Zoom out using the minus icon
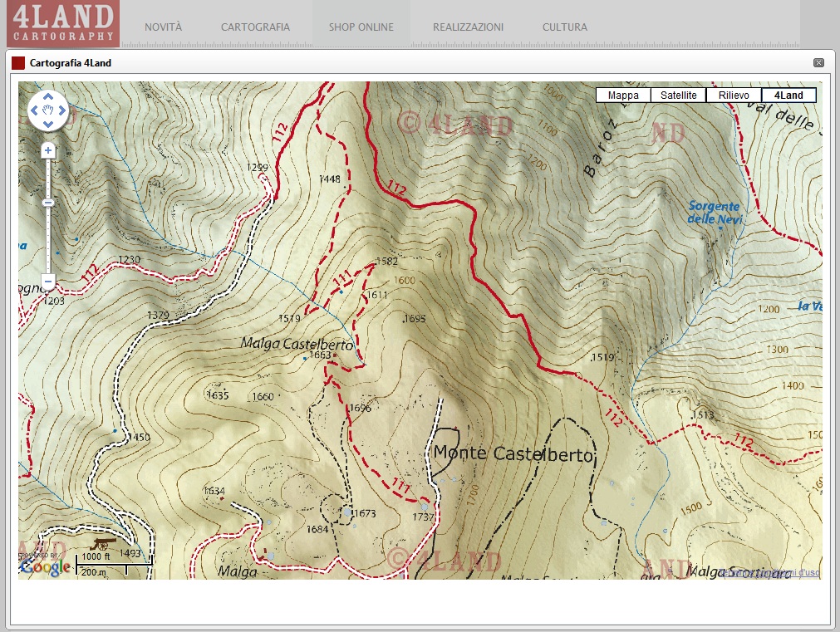The image size is (840, 632). (47, 280)
